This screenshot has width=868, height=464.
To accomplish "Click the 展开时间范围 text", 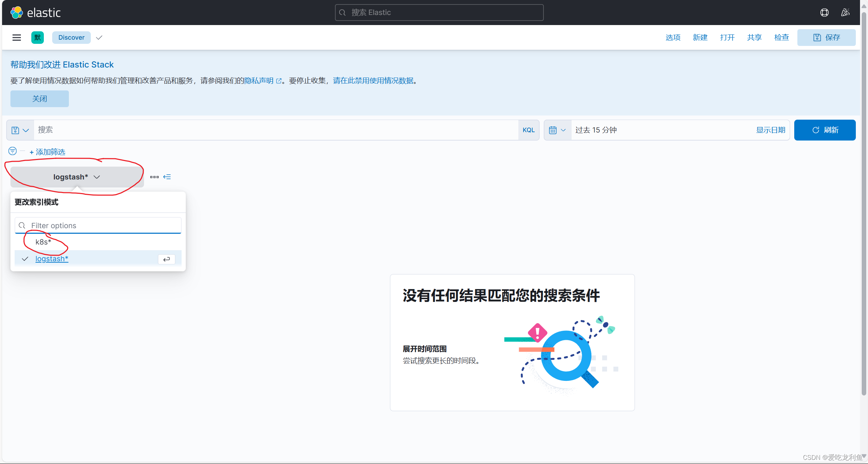I will 424,349.
